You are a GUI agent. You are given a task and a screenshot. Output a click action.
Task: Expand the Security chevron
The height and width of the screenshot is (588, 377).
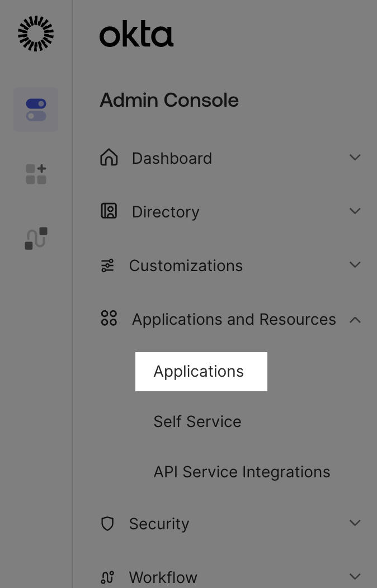(355, 523)
